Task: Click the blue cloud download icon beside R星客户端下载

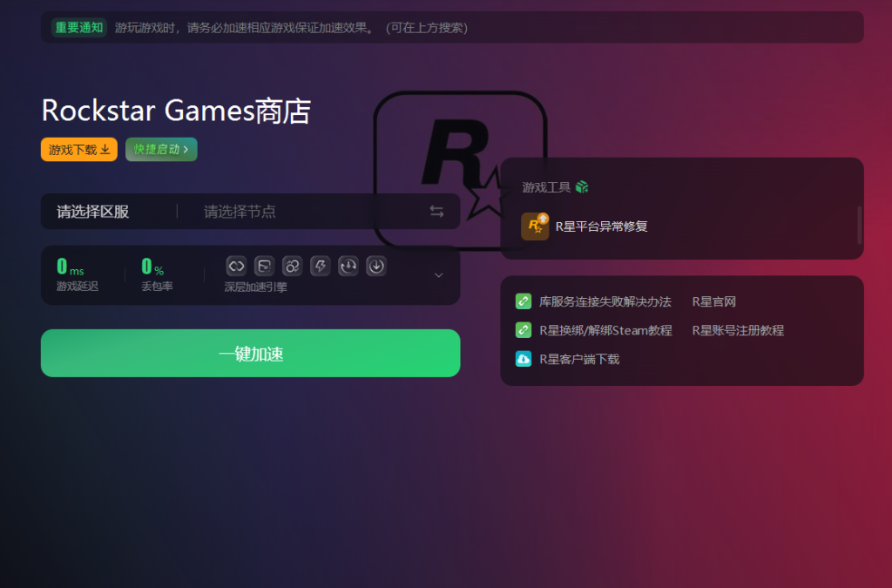Action: pos(524,359)
